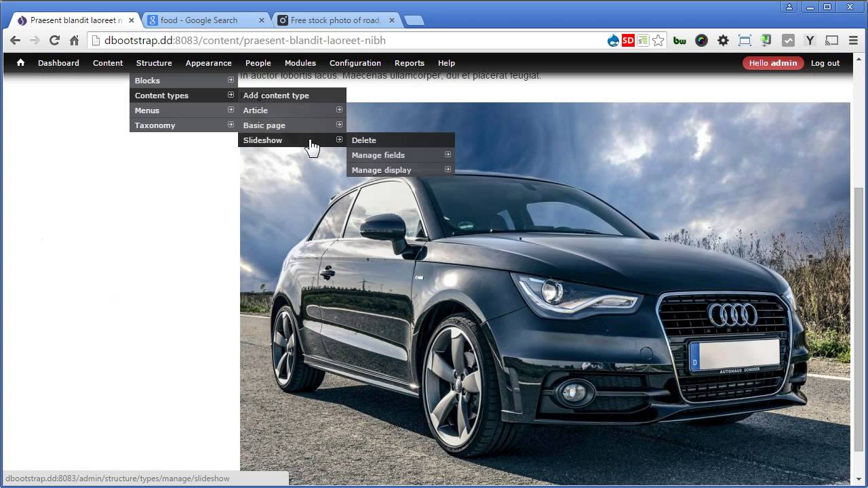Close the Praesent blandit laoreet tab
The width and height of the screenshot is (868, 488).
click(132, 20)
